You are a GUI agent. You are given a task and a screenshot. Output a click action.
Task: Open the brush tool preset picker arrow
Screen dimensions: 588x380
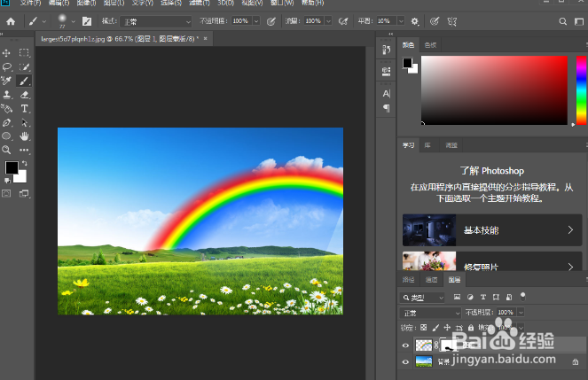[x=43, y=22]
